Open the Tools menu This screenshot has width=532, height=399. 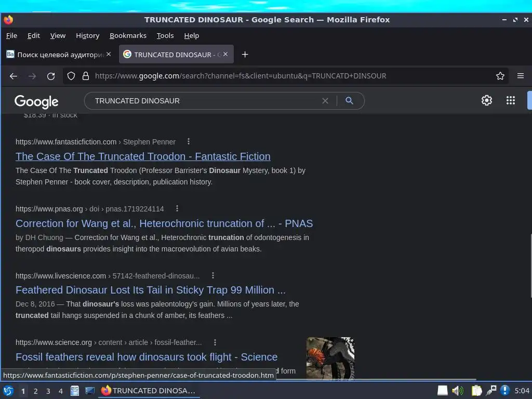pyautogui.click(x=165, y=36)
